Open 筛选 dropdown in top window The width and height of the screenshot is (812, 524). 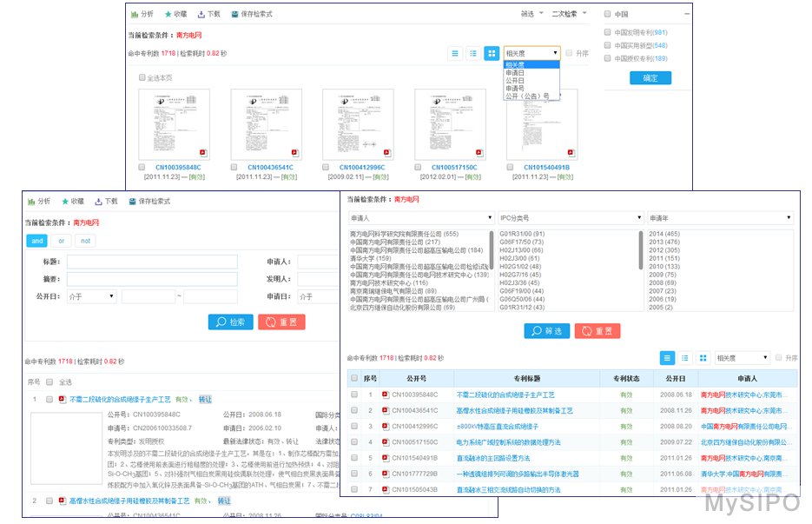531,14
